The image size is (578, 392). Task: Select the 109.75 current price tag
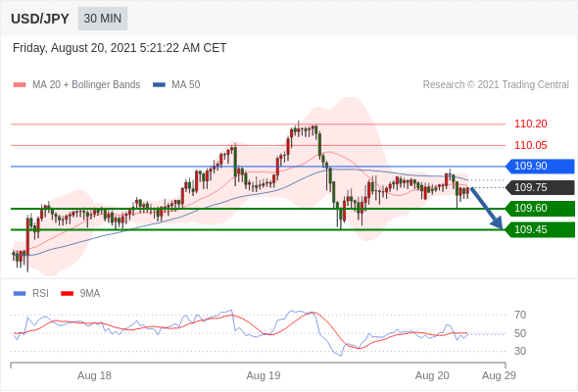(540, 188)
